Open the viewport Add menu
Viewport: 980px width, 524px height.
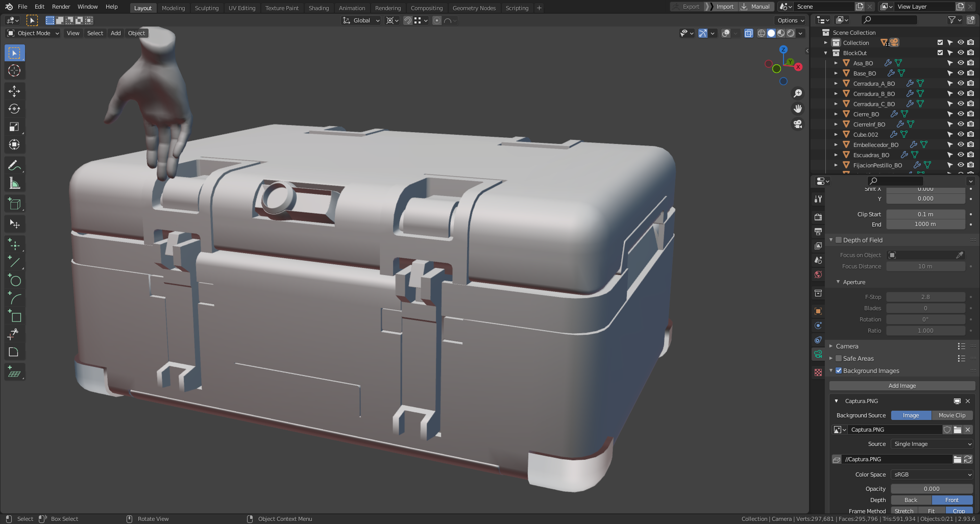coord(116,33)
